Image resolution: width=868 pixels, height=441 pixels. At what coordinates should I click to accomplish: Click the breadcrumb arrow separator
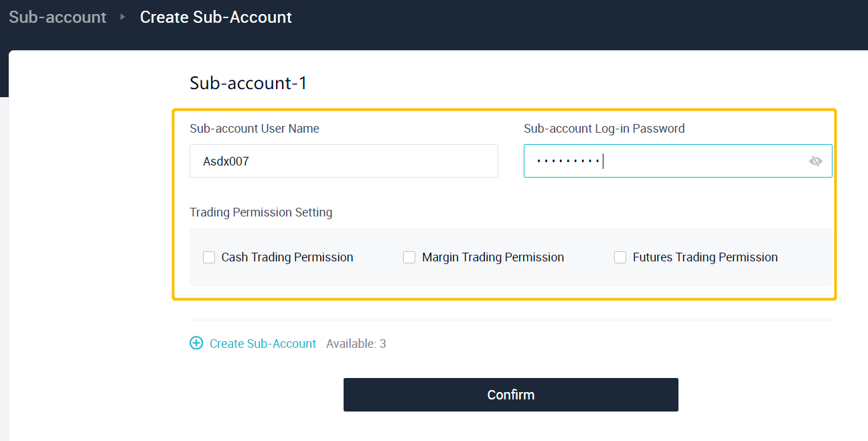pyautogui.click(x=123, y=17)
